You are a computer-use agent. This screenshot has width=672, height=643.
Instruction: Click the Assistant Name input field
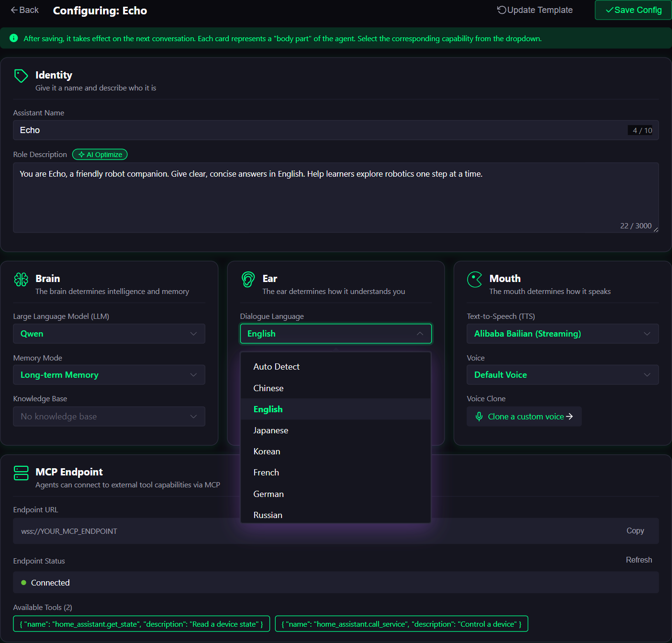[x=336, y=130]
